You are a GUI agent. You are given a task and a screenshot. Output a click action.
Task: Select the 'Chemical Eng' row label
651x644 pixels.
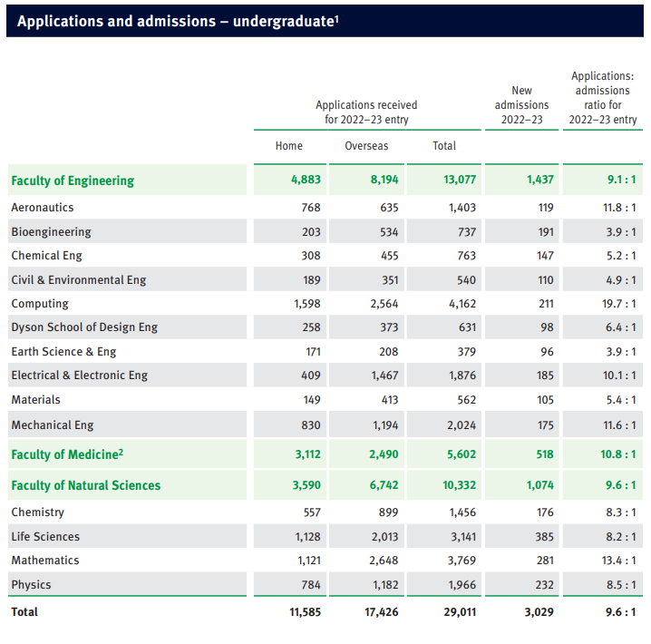(46, 256)
